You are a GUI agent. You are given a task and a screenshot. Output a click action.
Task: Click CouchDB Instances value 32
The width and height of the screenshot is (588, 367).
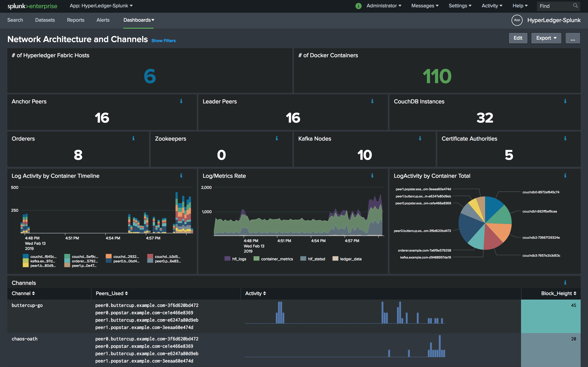point(485,118)
